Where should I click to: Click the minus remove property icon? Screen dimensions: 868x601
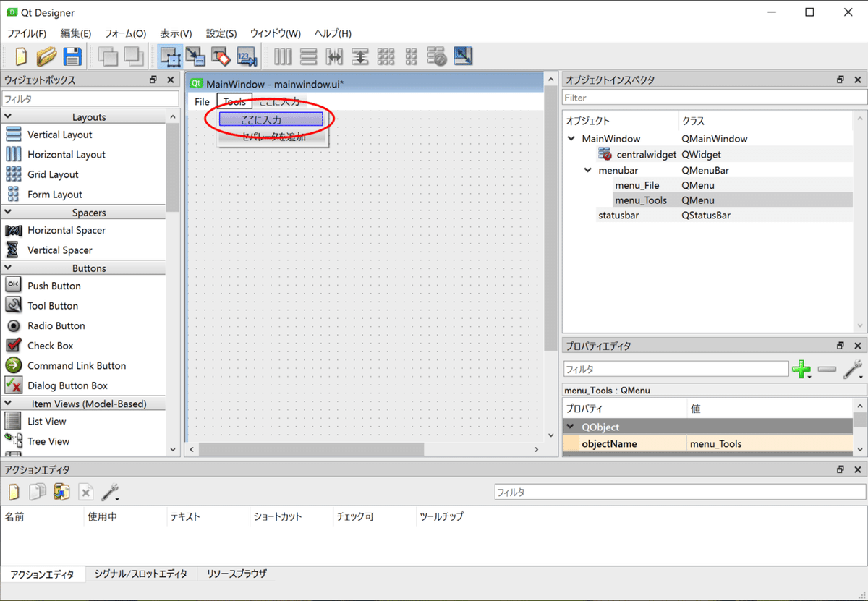pyautogui.click(x=827, y=369)
